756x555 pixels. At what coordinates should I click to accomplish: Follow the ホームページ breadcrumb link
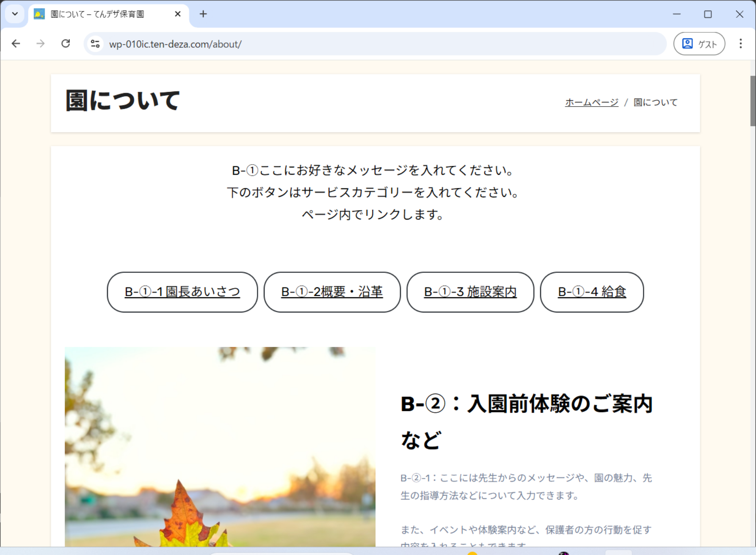click(x=591, y=102)
